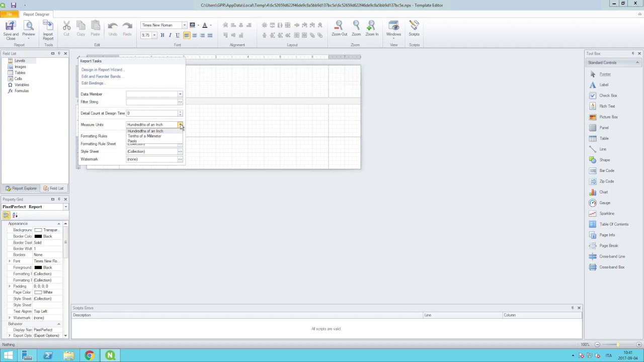
Task: Open the font name dropdown
Action: (x=184, y=25)
